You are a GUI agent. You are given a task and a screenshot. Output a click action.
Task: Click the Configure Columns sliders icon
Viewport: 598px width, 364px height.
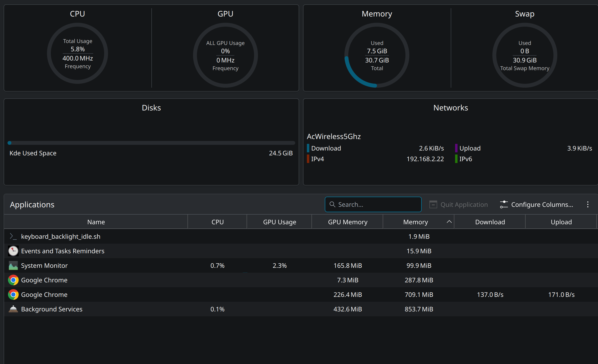504,204
